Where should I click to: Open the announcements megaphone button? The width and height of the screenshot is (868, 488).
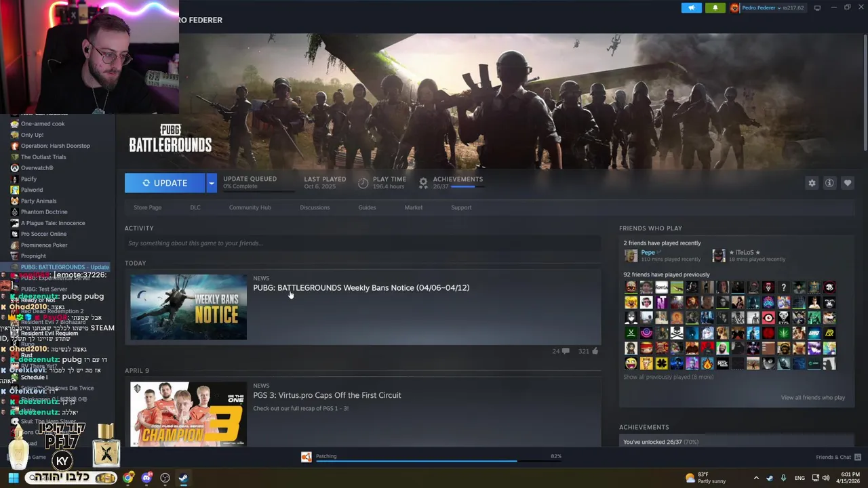(x=691, y=7)
